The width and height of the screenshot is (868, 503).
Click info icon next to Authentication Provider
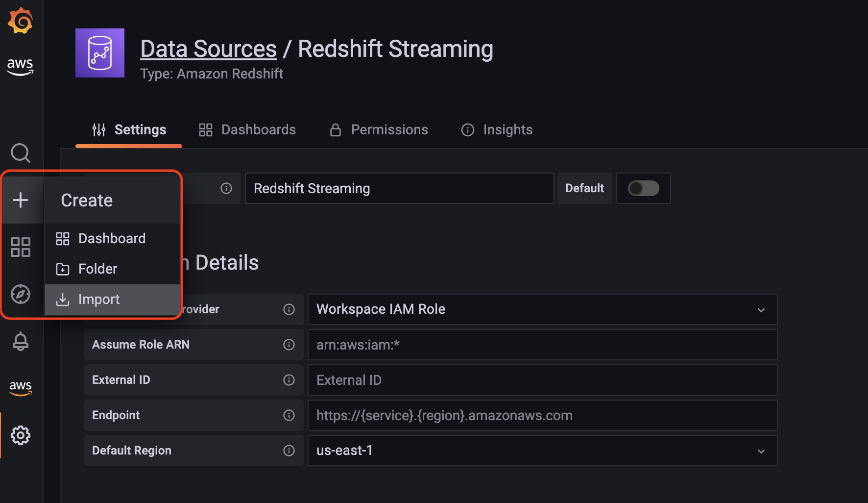(x=289, y=309)
